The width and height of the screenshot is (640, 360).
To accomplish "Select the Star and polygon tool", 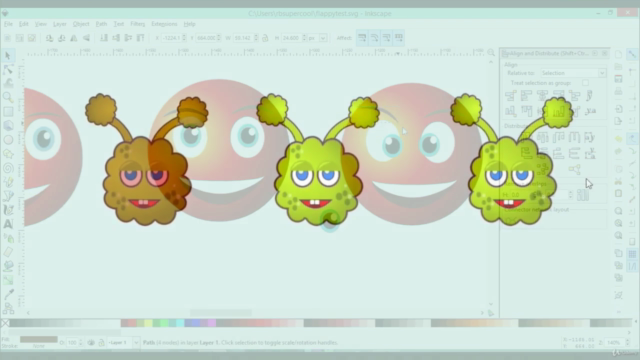I will [x=8, y=154].
